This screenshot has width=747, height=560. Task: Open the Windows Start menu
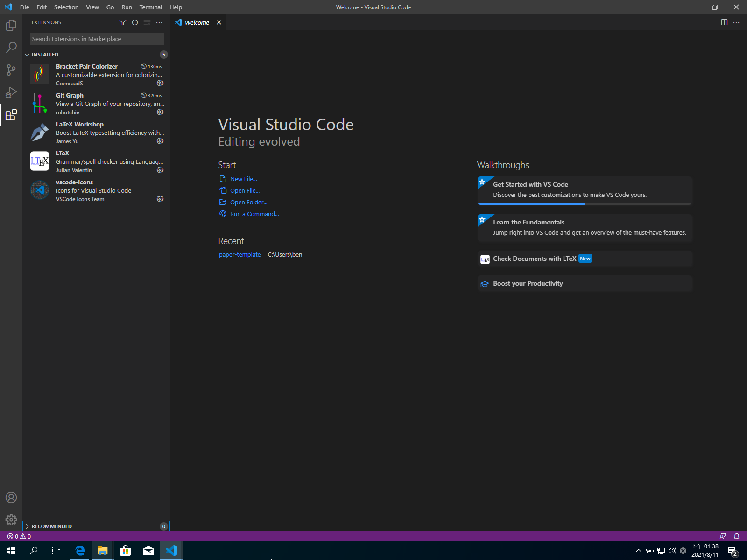tap(11, 551)
